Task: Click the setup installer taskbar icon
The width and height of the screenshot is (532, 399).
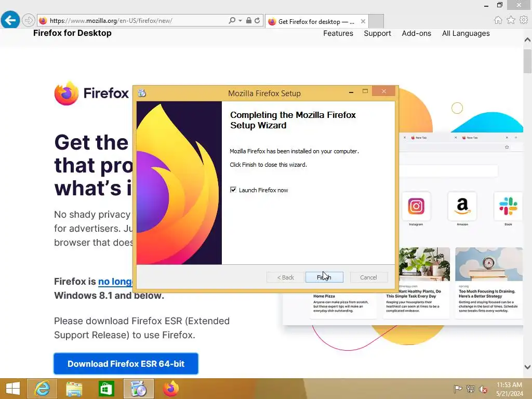Action: 138,389
